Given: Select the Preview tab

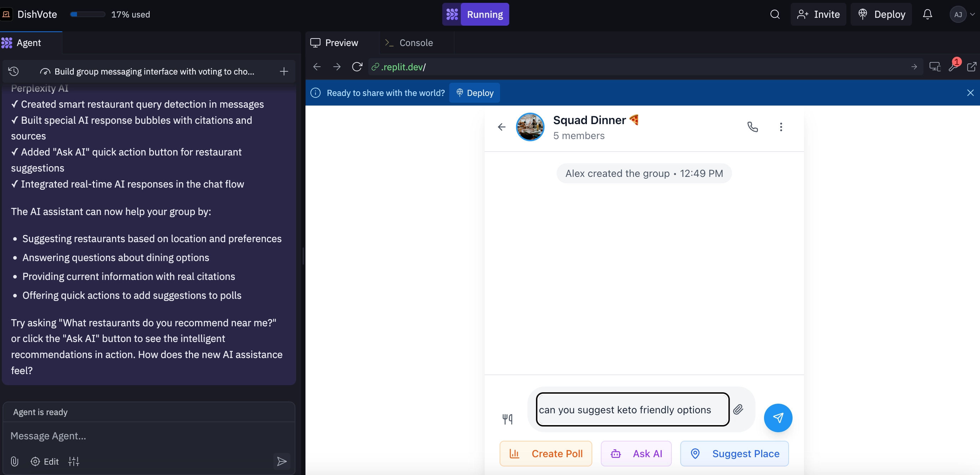Looking at the screenshot, I should [334, 43].
